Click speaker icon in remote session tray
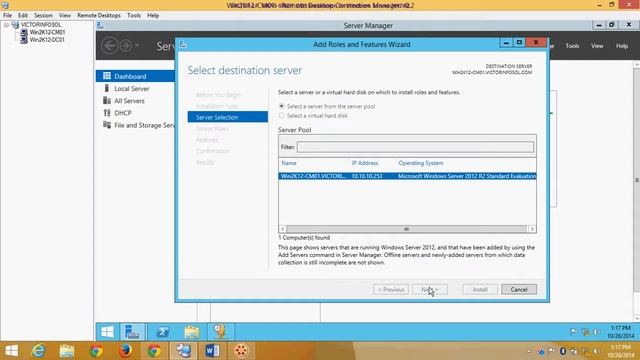This screenshot has width=640, height=360. point(596,332)
